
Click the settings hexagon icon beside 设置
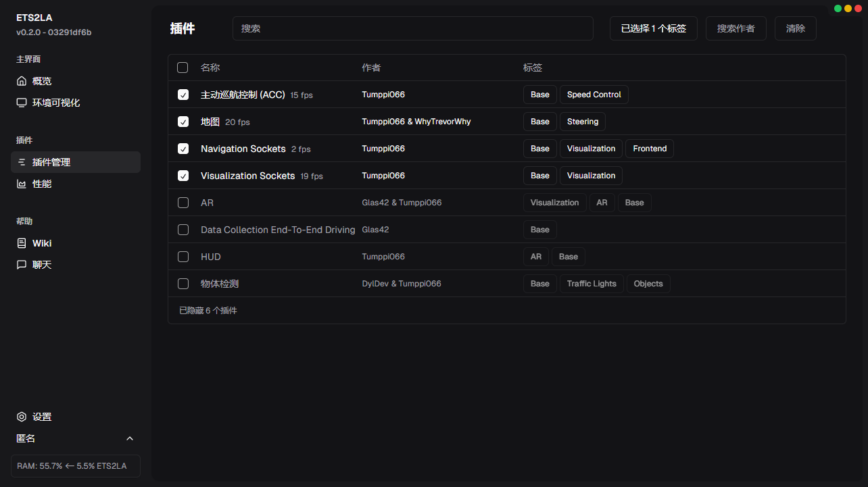22,417
